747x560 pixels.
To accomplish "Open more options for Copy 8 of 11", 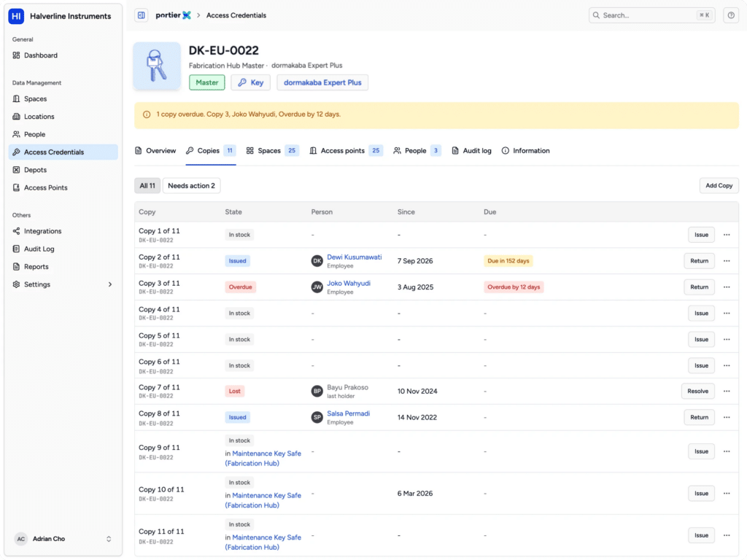I will pyautogui.click(x=727, y=417).
